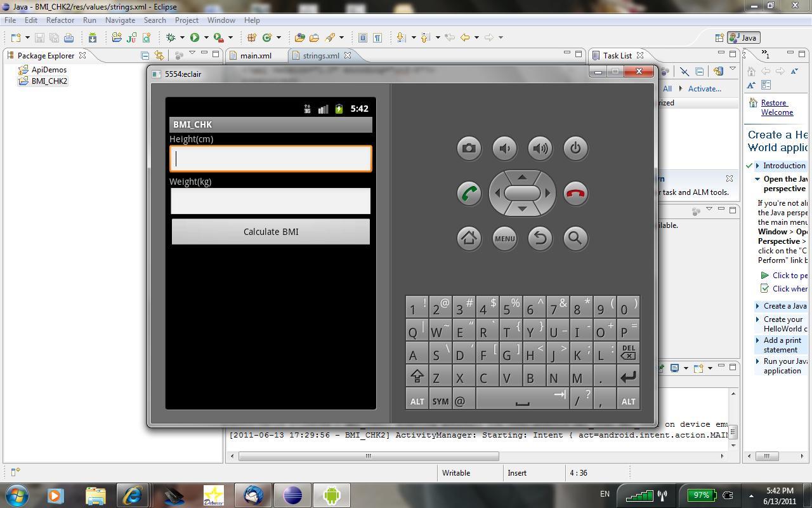Click the Shift key on emulator keyboard
The height and width of the screenshot is (508, 812).
tap(417, 377)
